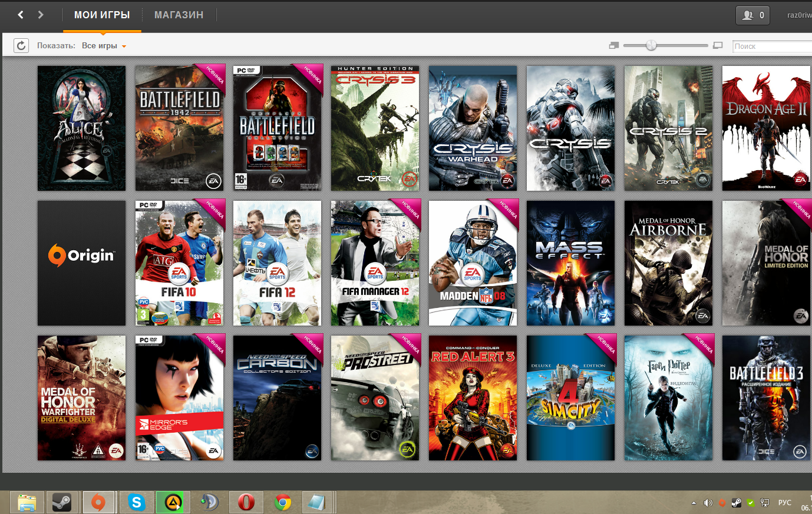Open FIFA Manager 12 cover
Screen dimensions: 812x514
(x=375, y=263)
